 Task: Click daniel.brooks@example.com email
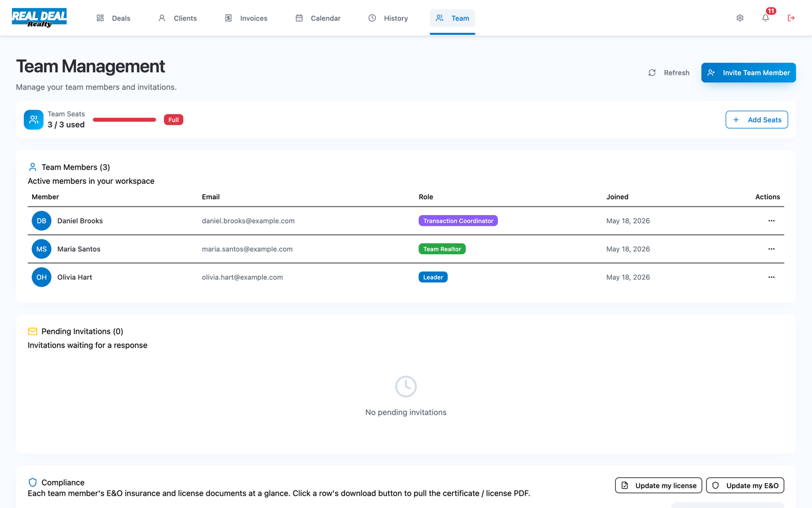(248, 221)
